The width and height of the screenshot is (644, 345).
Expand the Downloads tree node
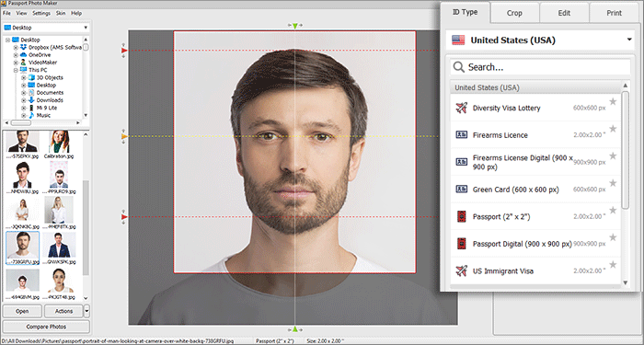(x=23, y=100)
